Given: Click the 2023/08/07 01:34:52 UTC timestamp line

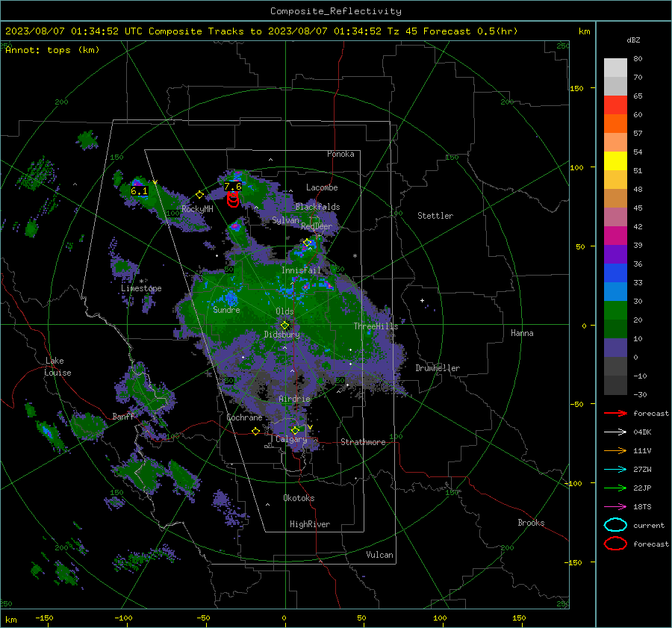Looking at the screenshot, I should [x=261, y=31].
